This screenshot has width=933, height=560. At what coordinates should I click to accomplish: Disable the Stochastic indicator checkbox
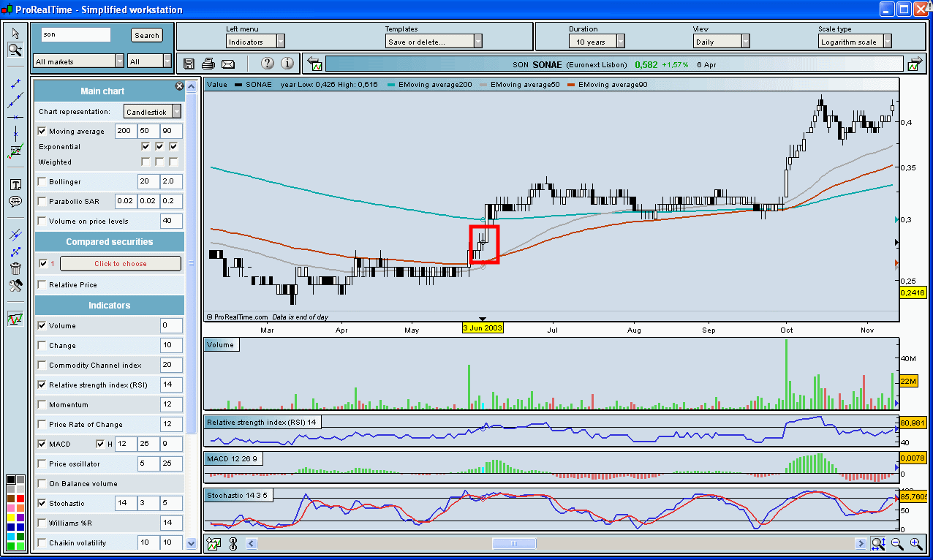[x=42, y=503]
